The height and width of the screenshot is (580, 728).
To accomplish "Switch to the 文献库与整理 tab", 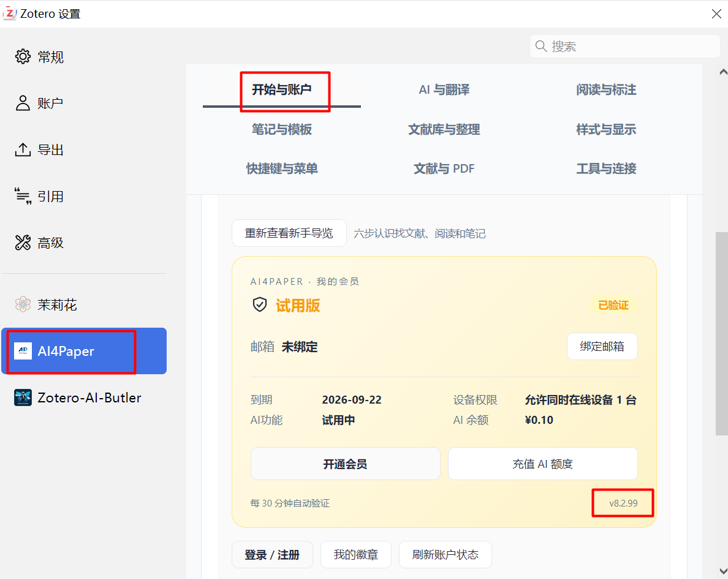I will click(444, 129).
